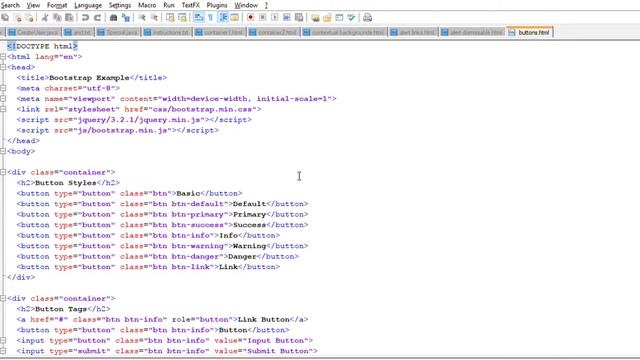Collapse the meta viewport fold marker
The image size is (640, 360).
(x=3, y=99)
